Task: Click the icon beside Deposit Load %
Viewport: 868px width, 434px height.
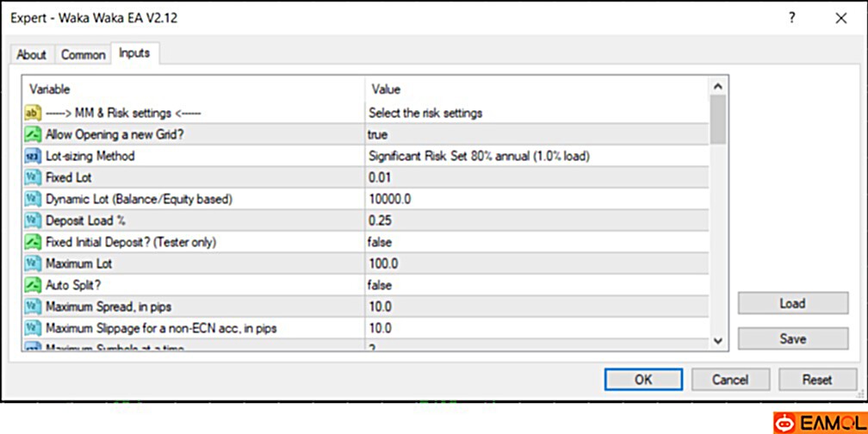Action: coord(34,220)
